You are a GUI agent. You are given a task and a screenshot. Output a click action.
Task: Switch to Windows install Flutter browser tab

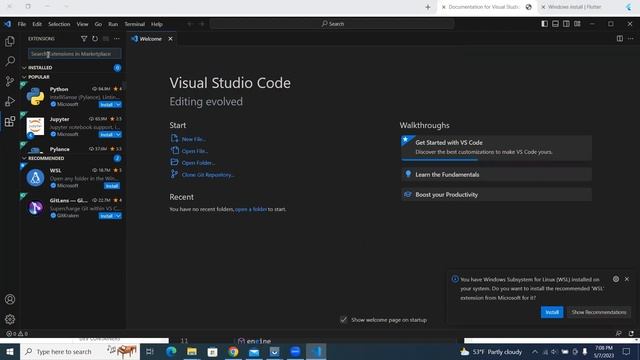574,7
